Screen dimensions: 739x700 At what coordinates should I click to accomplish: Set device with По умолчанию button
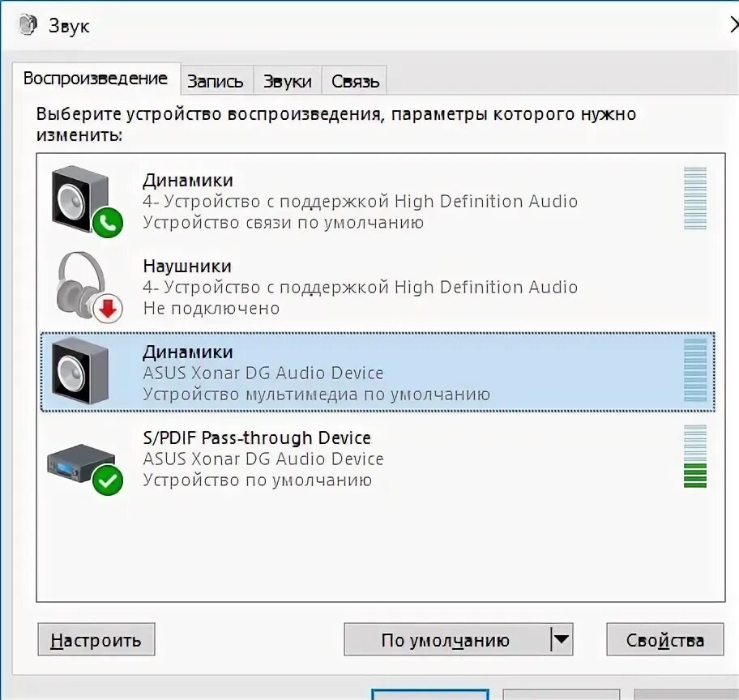[446, 639]
